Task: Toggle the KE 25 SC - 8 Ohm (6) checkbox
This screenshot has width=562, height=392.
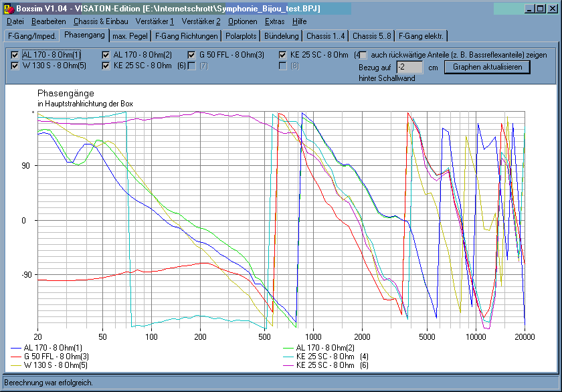Action: point(106,66)
